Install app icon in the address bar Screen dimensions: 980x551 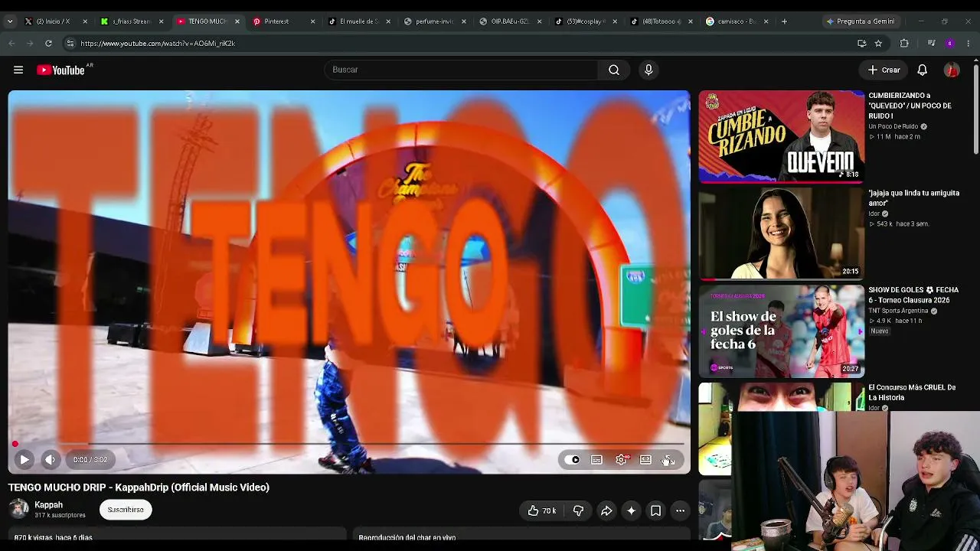[861, 44]
